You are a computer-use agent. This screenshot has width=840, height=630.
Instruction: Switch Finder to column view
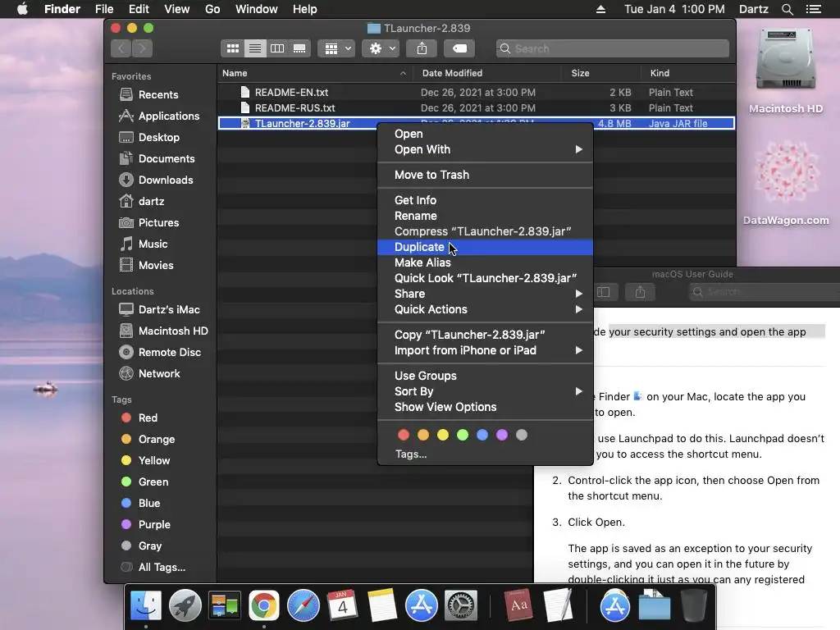click(277, 48)
